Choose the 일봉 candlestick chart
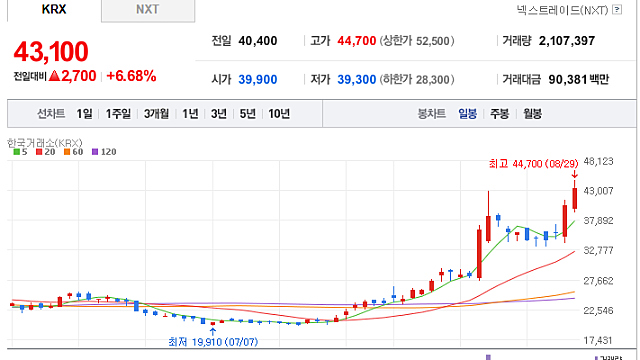 tap(468, 113)
